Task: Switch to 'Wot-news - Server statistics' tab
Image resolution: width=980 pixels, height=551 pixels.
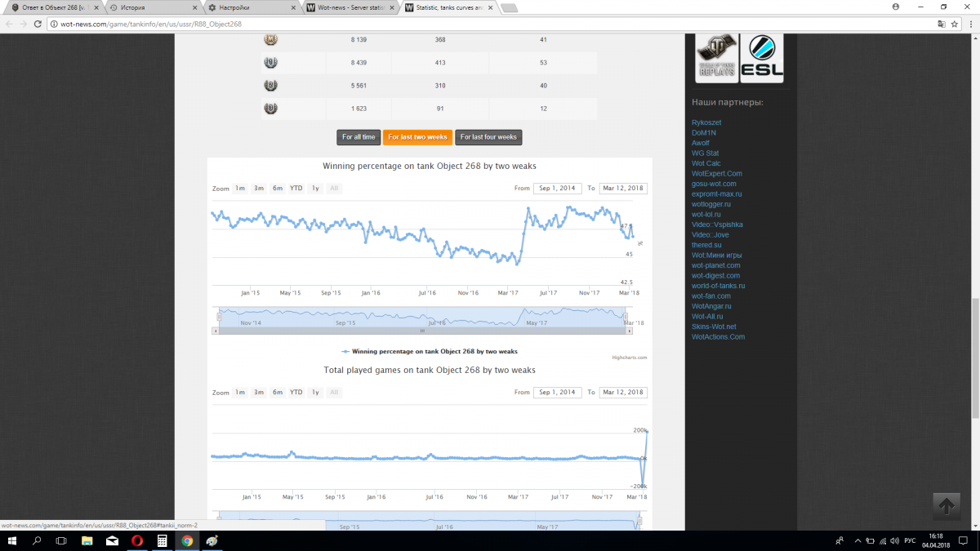Action: point(350,7)
